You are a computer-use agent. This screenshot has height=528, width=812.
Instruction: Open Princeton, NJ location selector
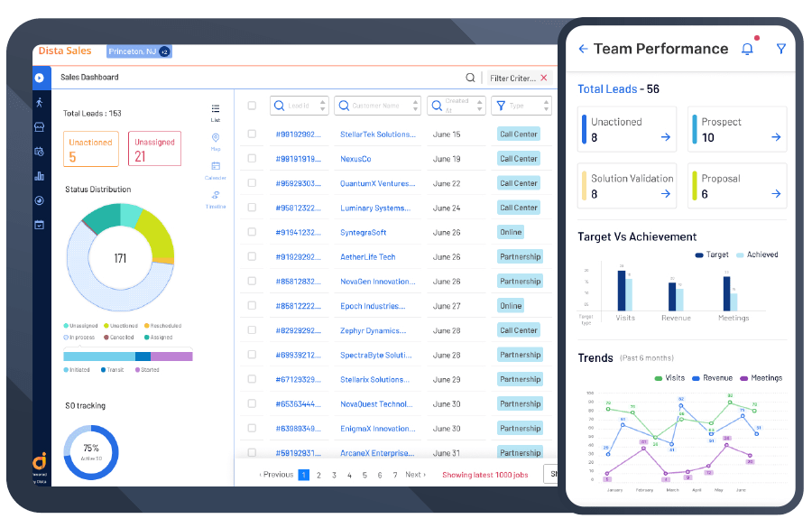139,51
